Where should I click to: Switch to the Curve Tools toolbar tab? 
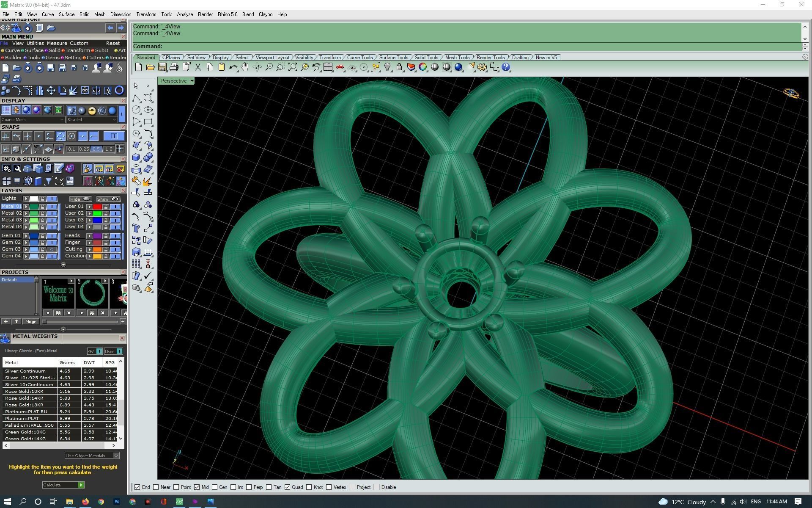click(x=359, y=58)
